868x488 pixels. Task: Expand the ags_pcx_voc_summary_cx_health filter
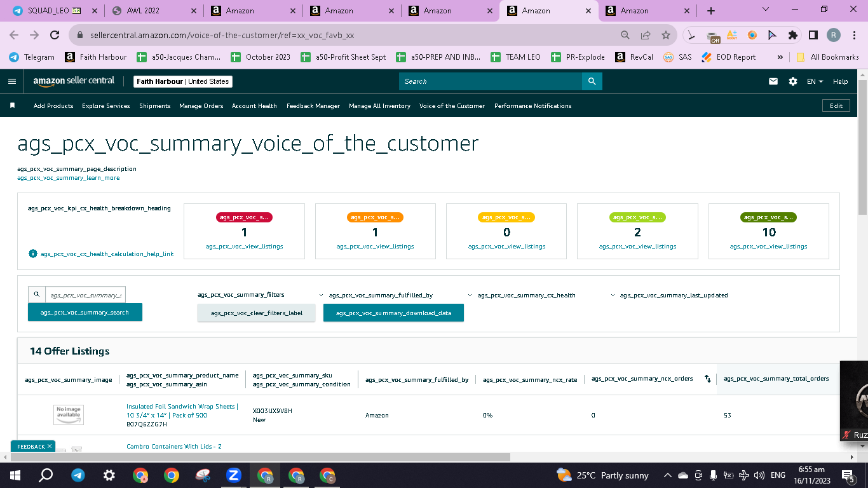[x=522, y=295]
